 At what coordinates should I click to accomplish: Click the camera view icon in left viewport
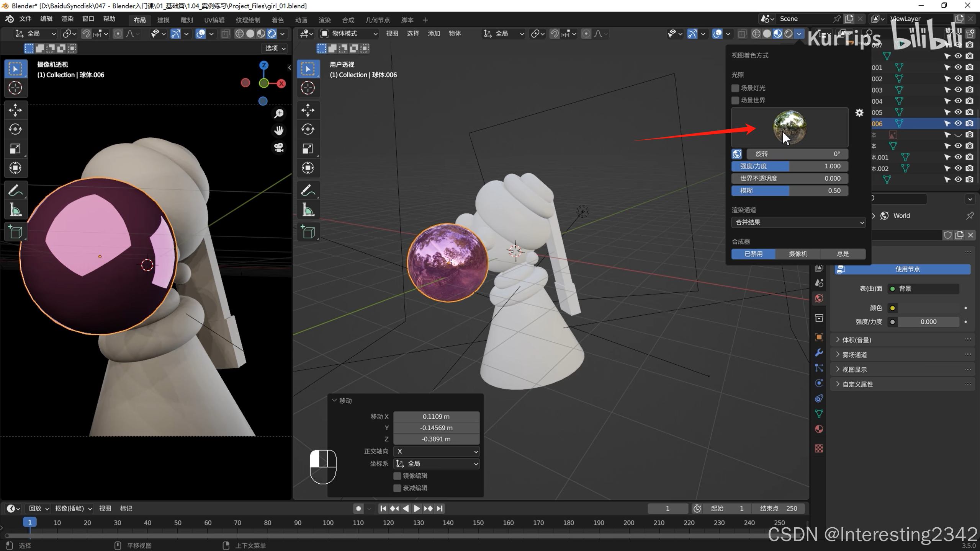click(279, 148)
